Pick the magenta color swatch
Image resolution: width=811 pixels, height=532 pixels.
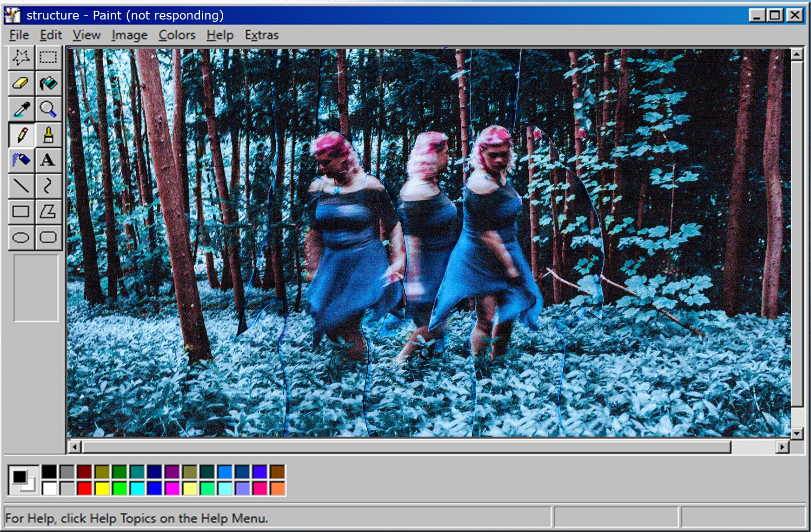(172, 488)
